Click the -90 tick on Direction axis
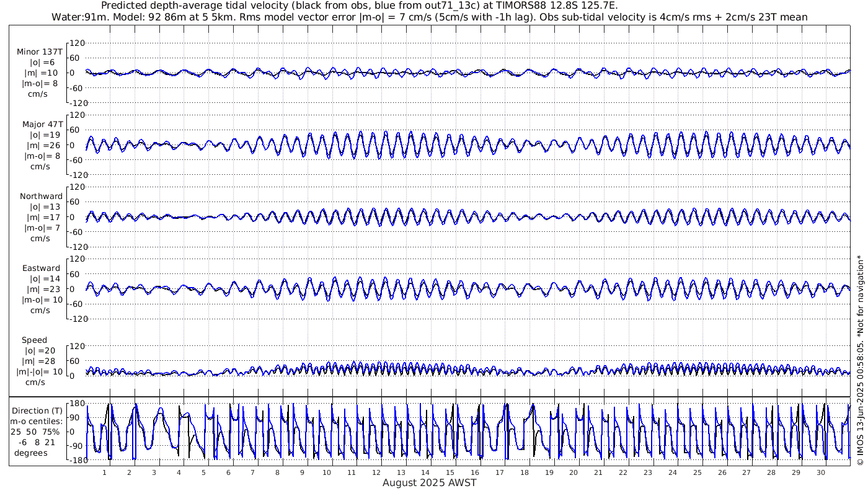868x496 pixels. coord(77,446)
